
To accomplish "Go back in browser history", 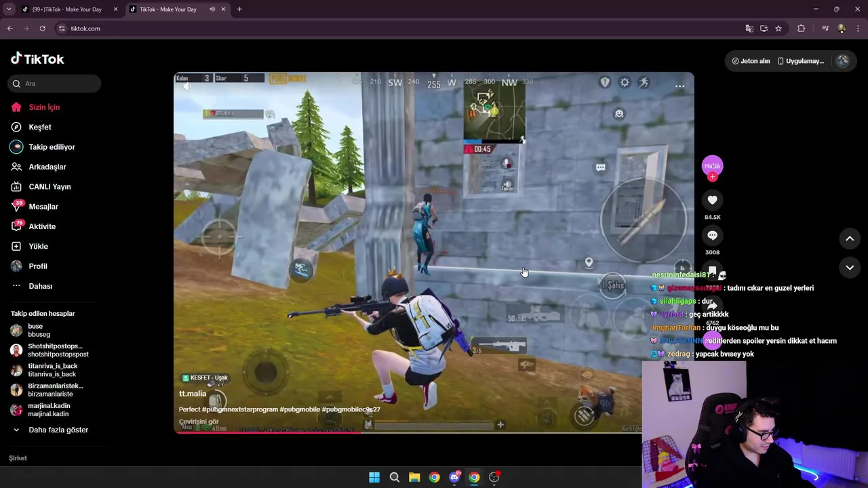I will pos(9,28).
